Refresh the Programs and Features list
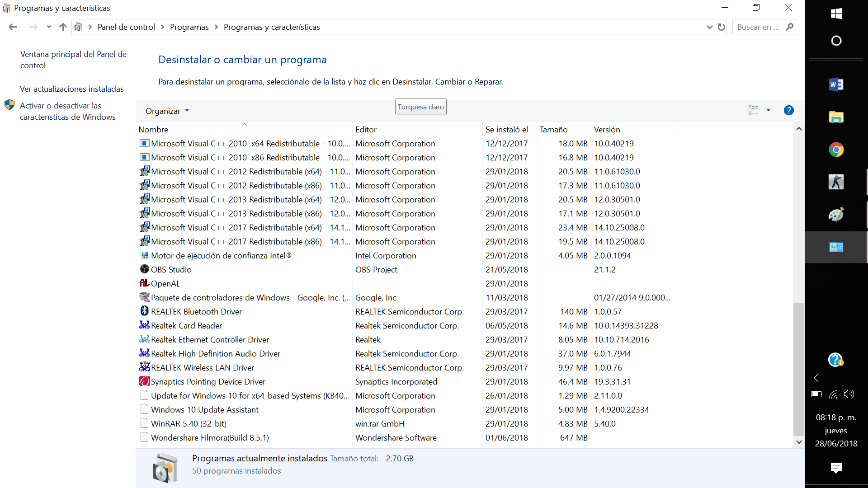868x488 pixels. 722,27
